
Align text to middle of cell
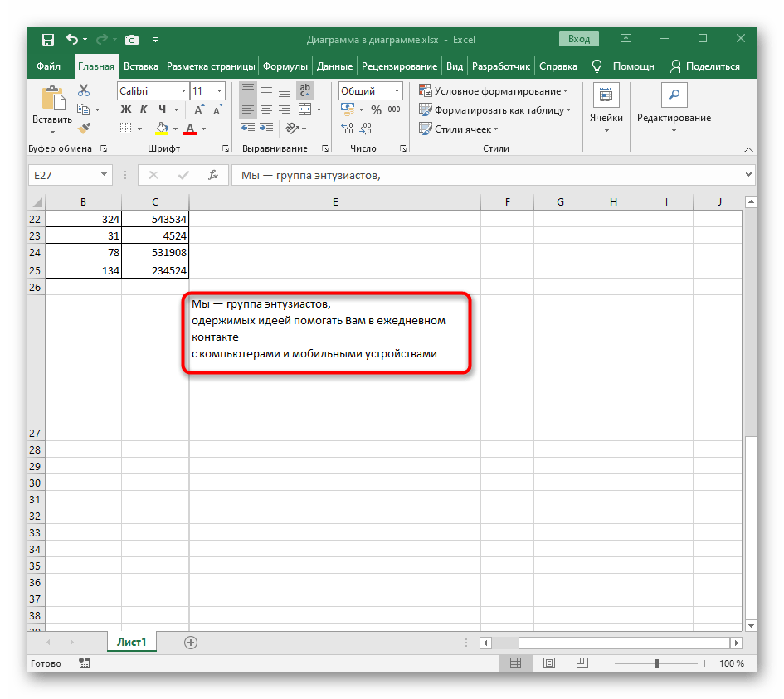click(x=266, y=91)
